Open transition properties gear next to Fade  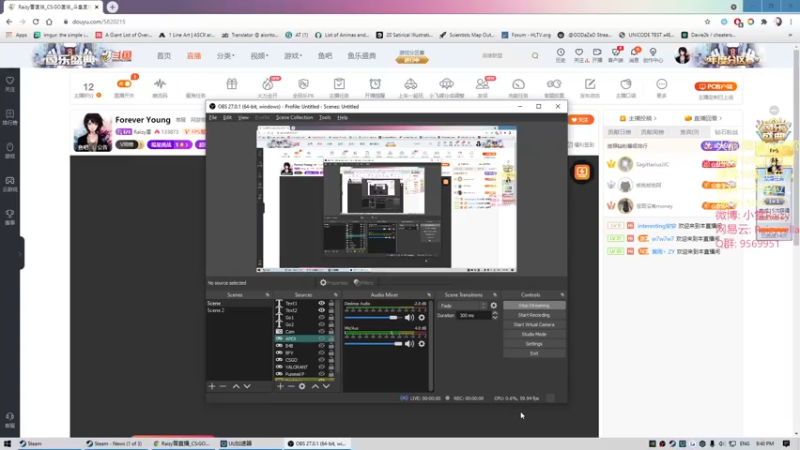pos(493,306)
